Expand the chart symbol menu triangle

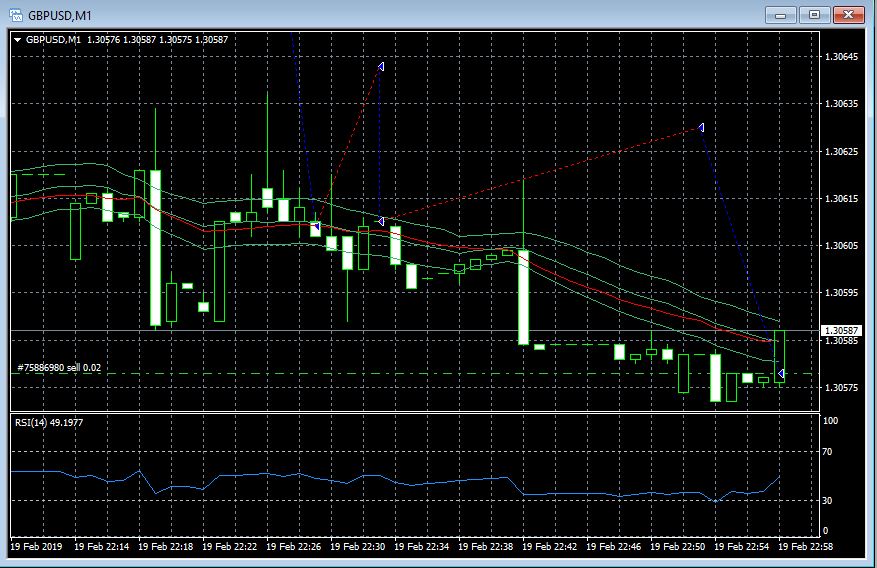(x=17, y=40)
